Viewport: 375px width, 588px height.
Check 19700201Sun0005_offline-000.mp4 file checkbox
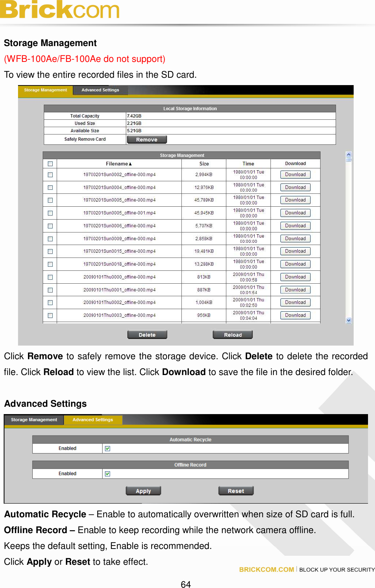tap(50, 200)
